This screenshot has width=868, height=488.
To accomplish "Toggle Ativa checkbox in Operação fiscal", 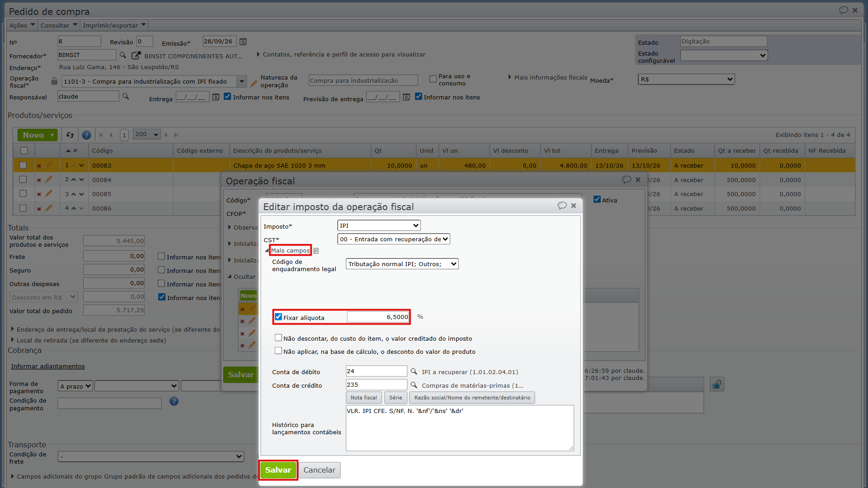I will click(597, 199).
